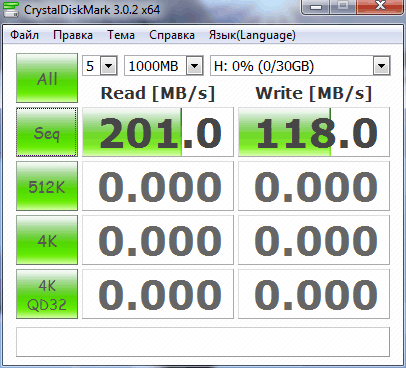Start the 4K QD32 test
The width and height of the screenshot is (406, 368).
point(47,294)
